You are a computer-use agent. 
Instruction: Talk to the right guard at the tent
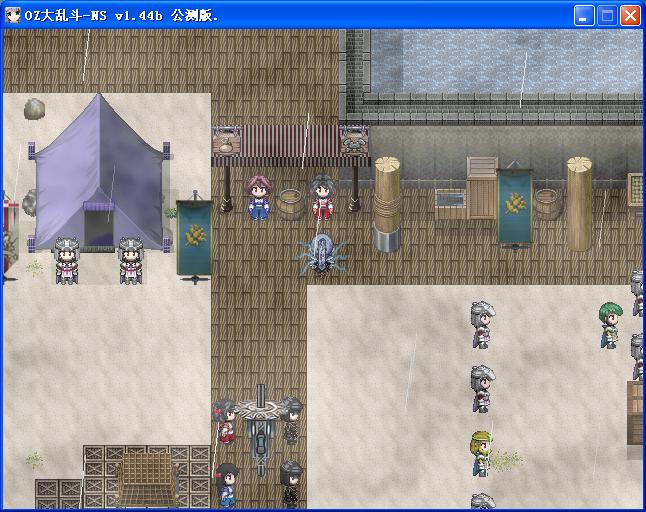131,260
